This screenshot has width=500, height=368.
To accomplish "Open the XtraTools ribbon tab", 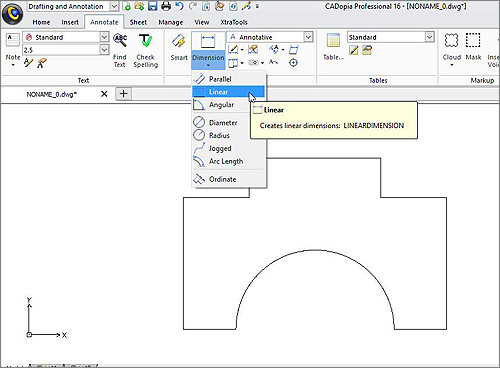I will click(234, 22).
